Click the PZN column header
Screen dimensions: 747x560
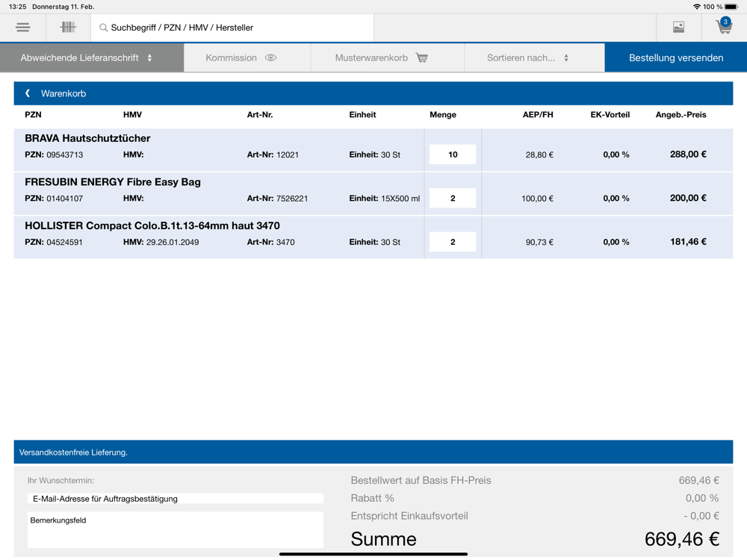click(x=33, y=115)
